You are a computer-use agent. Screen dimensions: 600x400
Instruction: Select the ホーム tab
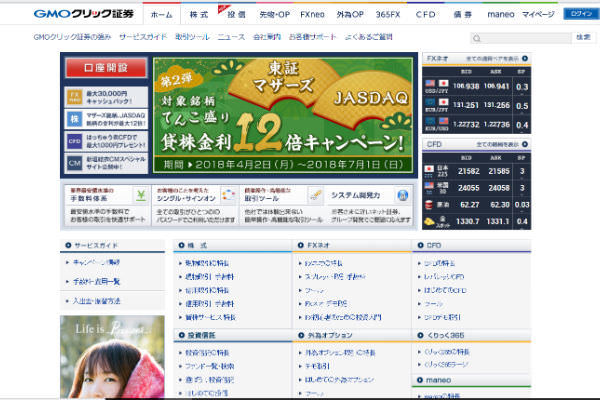point(162,15)
